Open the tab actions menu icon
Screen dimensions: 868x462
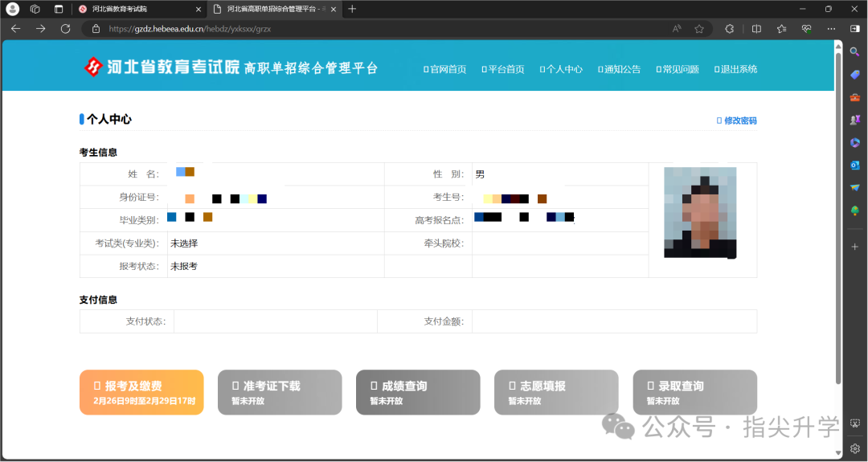point(59,9)
